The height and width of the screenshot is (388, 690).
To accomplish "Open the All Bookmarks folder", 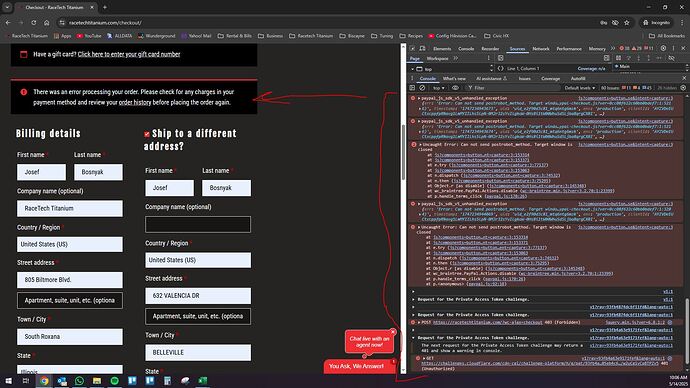I will [x=667, y=36].
